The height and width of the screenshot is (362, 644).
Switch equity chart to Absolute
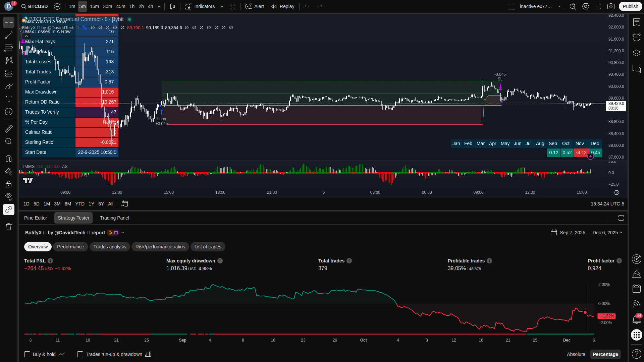pyautogui.click(x=576, y=354)
